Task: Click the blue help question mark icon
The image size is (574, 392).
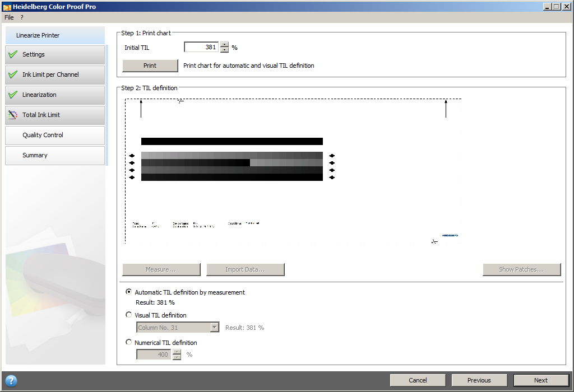Action: (x=11, y=381)
